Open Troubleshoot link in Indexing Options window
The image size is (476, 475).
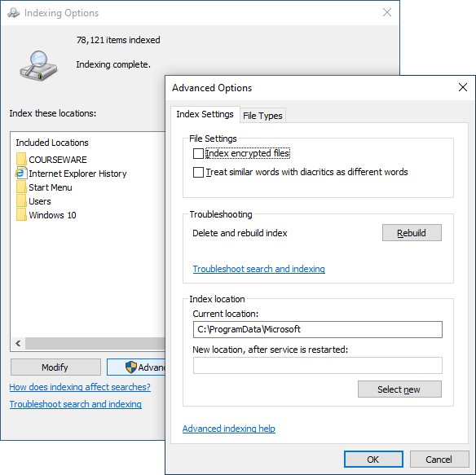click(76, 404)
